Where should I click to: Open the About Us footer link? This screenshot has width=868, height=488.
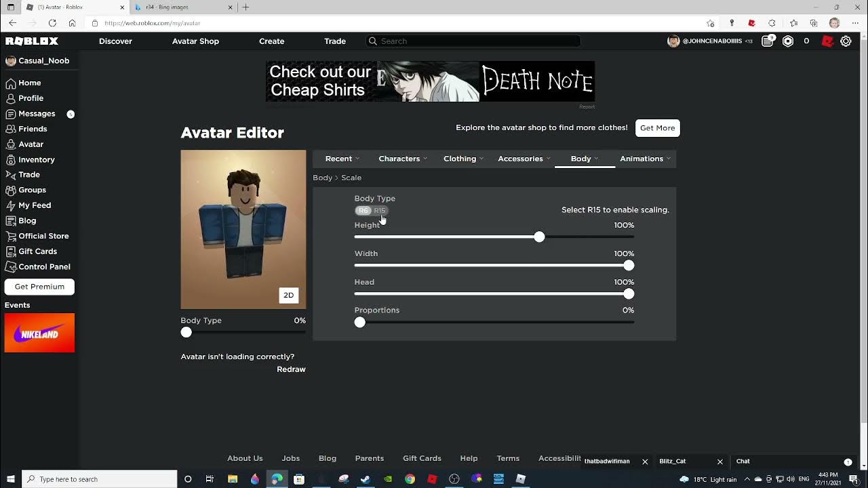click(x=245, y=458)
